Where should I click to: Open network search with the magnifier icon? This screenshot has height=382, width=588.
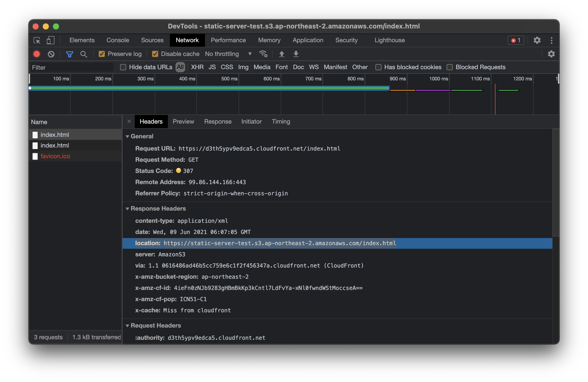[x=83, y=54]
